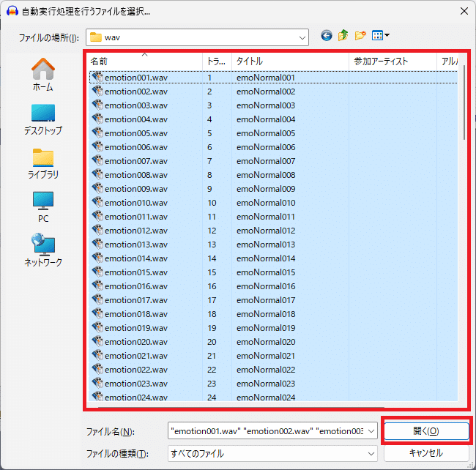Click track number 7 cell

point(209,161)
